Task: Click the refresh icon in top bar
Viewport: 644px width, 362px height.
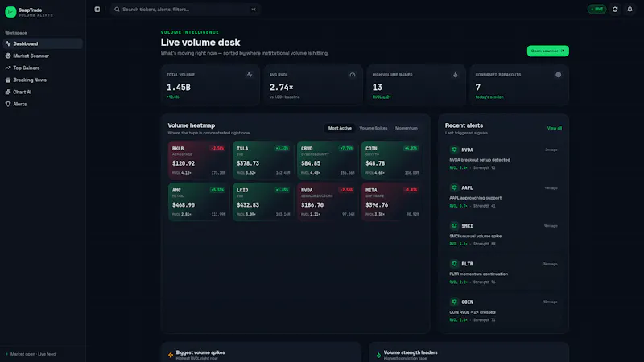Action: 615,10
